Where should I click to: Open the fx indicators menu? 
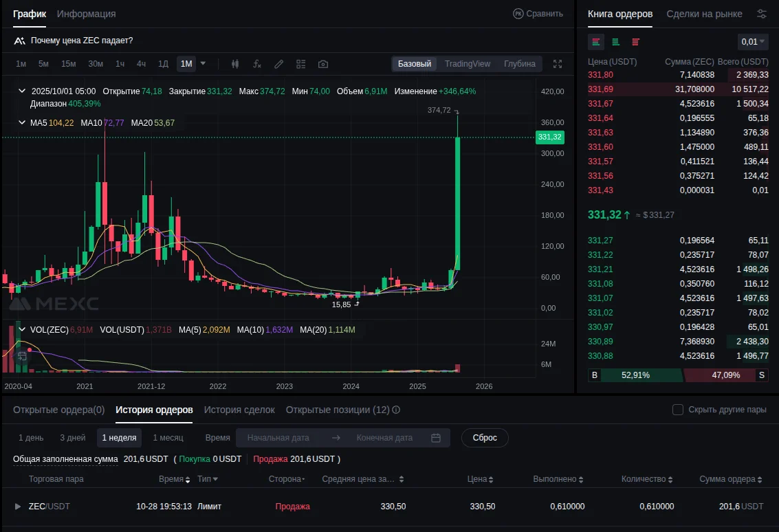(257, 64)
